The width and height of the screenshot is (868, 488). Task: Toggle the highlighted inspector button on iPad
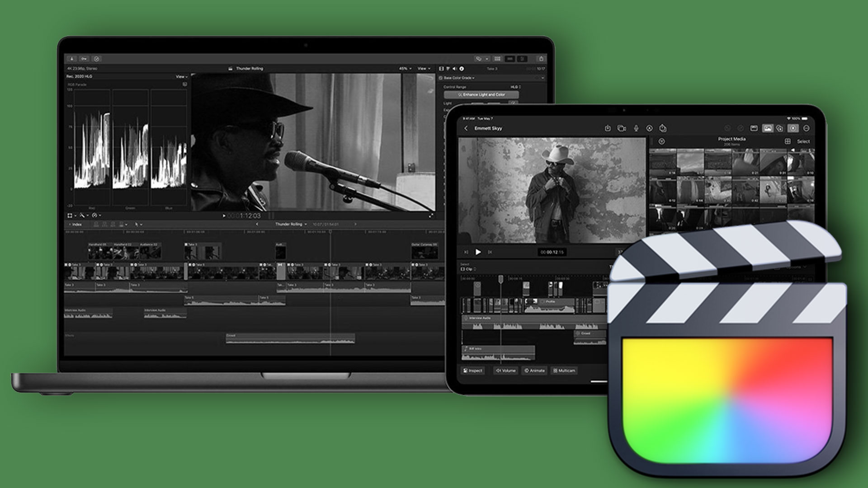(793, 128)
